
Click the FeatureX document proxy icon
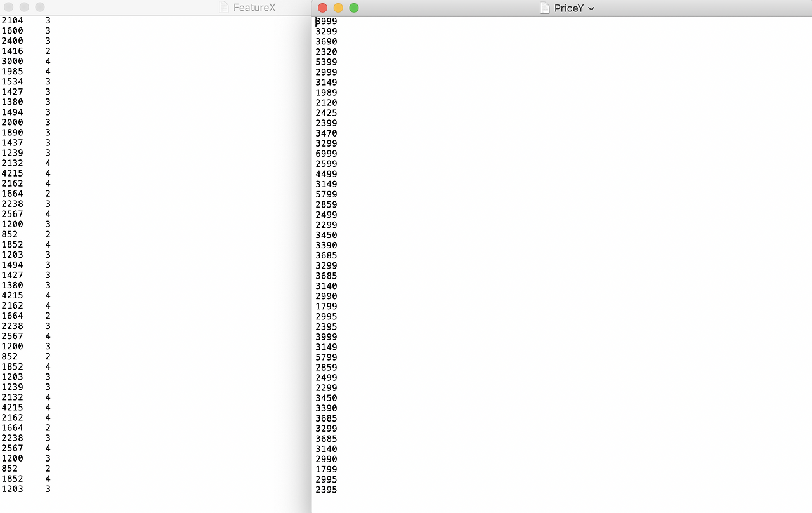pos(223,8)
